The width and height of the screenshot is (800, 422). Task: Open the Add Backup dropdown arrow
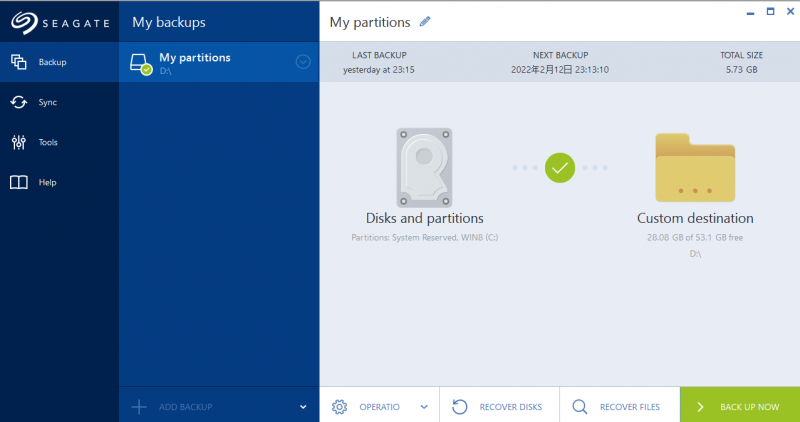tap(303, 407)
